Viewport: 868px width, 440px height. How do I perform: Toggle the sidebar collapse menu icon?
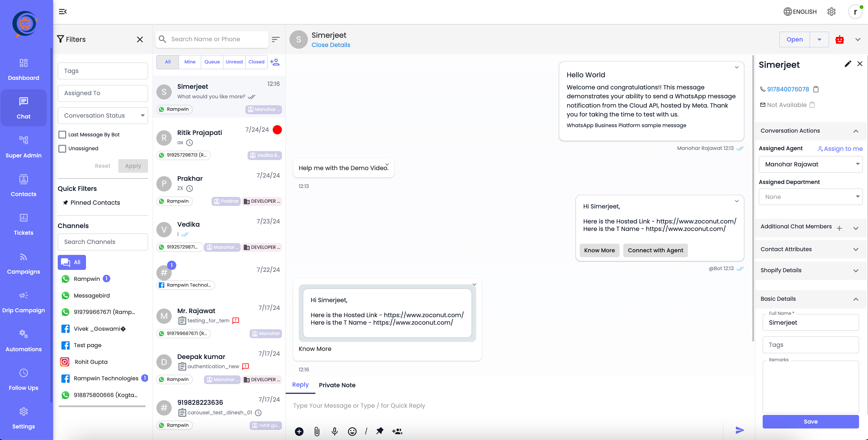point(63,12)
